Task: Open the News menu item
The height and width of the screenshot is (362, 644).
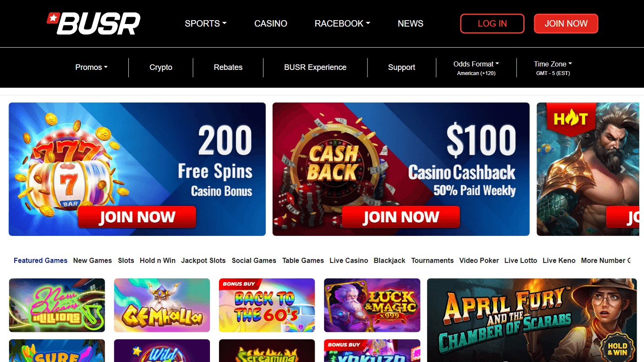Action: [410, 24]
